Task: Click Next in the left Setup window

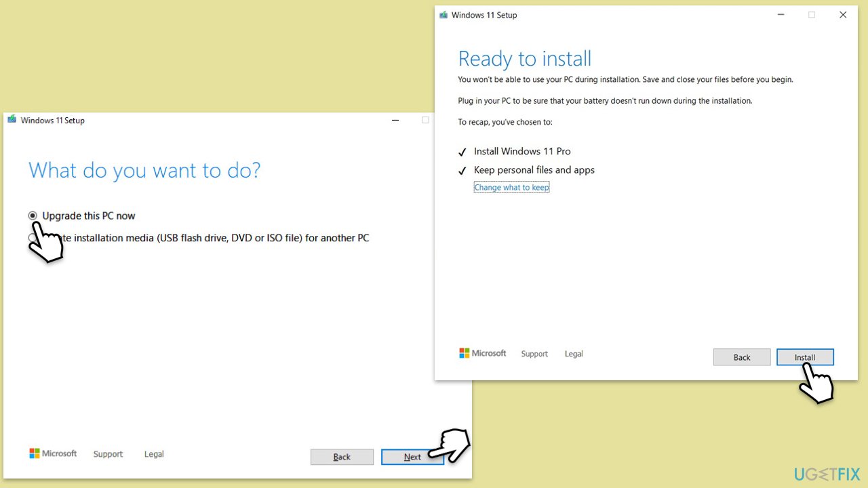Action: [x=412, y=457]
